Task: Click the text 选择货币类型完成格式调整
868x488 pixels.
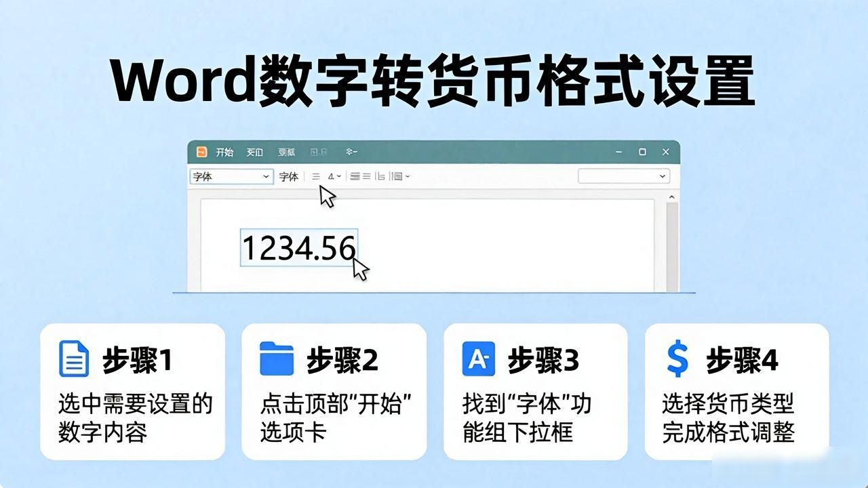Action: pos(728,418)
